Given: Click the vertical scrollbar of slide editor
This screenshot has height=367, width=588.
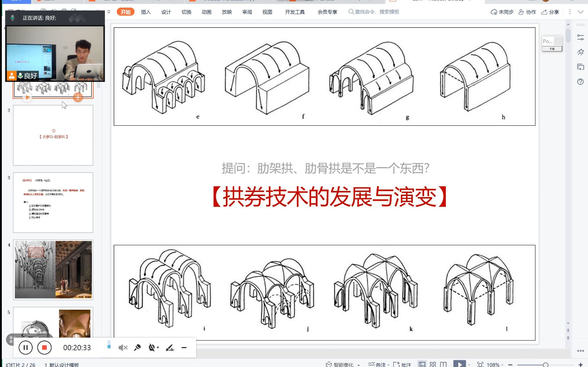Looking at the screenshot, I should (568, 35).
